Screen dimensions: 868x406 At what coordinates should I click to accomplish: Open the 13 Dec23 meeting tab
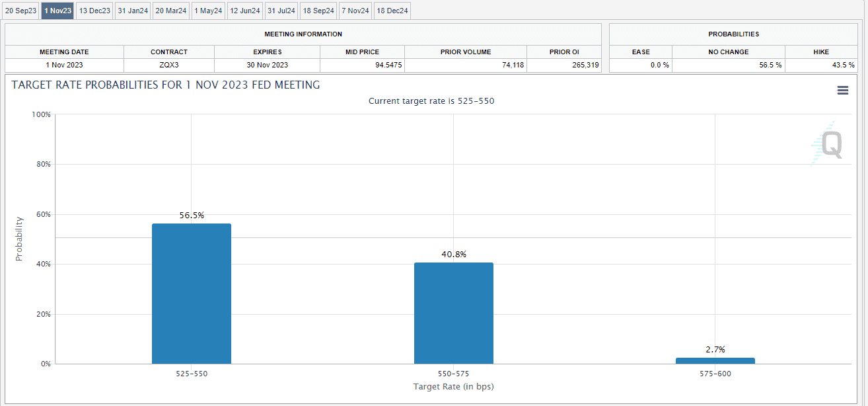[94, 11]
